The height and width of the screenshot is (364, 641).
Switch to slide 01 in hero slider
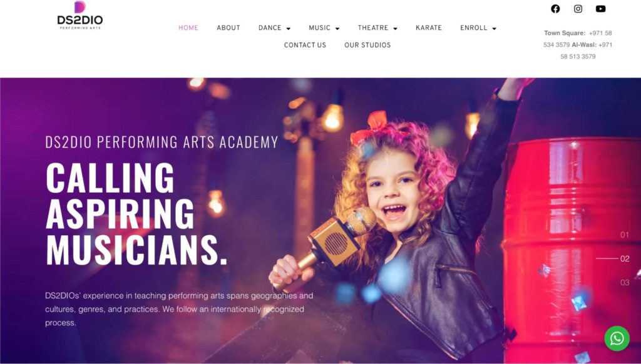[x=625, y=235]
